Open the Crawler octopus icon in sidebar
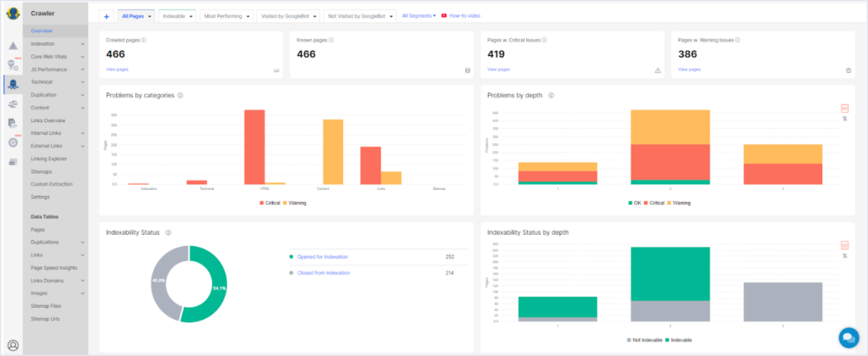 point(13,83)
